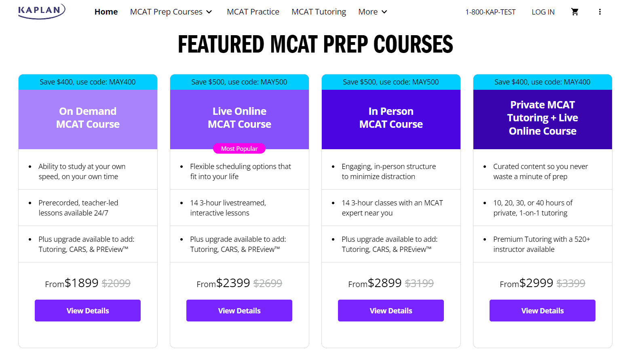View Details for On Demand MCAT Course

point(87,311)
